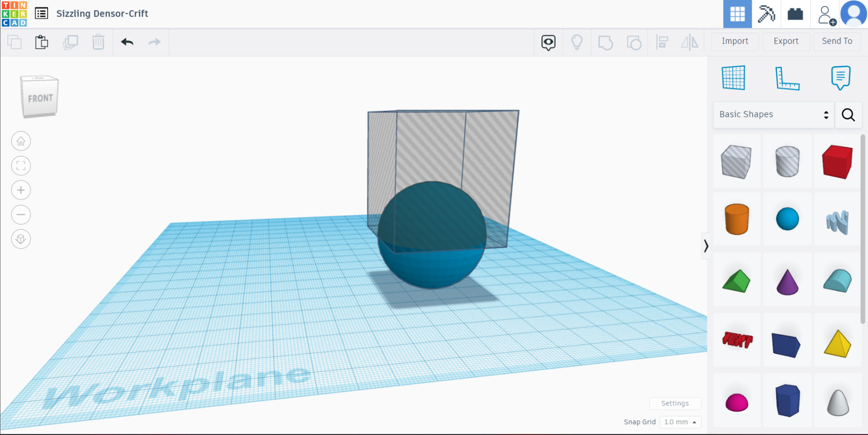
Task: Switch to the 3D design grid view
Action: 737,14
